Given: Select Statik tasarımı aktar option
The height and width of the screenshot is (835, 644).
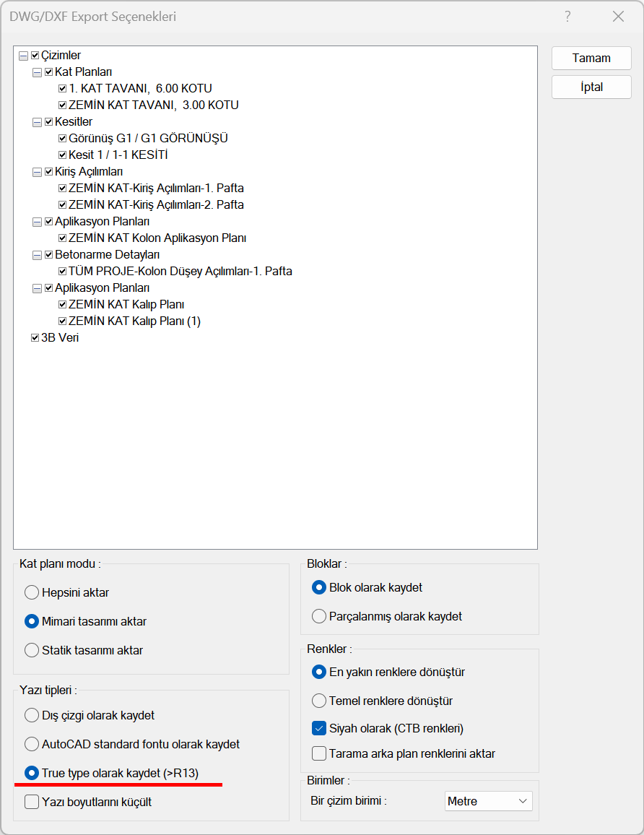Looking at the screenshot, I should click(x=32, y=650).
